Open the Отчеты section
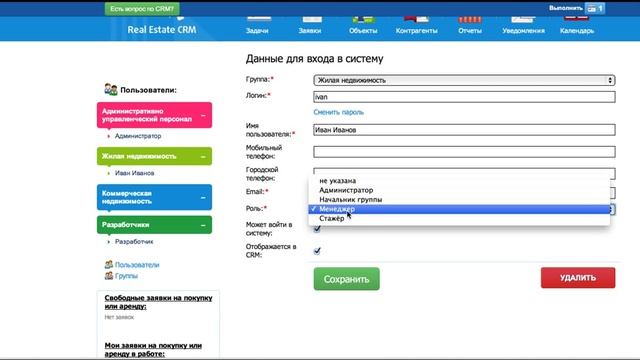The width and height of the screenshot is (640, 360). [x=470, y=25]
